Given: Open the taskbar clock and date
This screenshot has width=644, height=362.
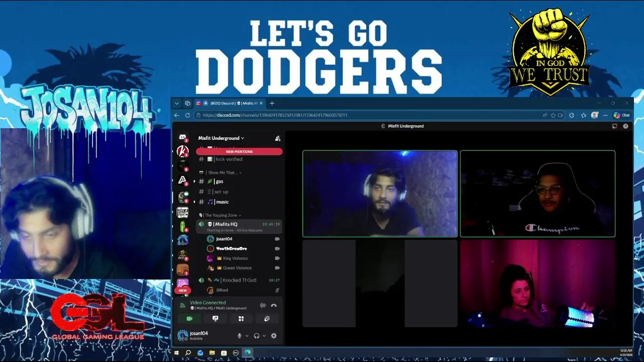Looking at the screenshot, I should (626, 352).
